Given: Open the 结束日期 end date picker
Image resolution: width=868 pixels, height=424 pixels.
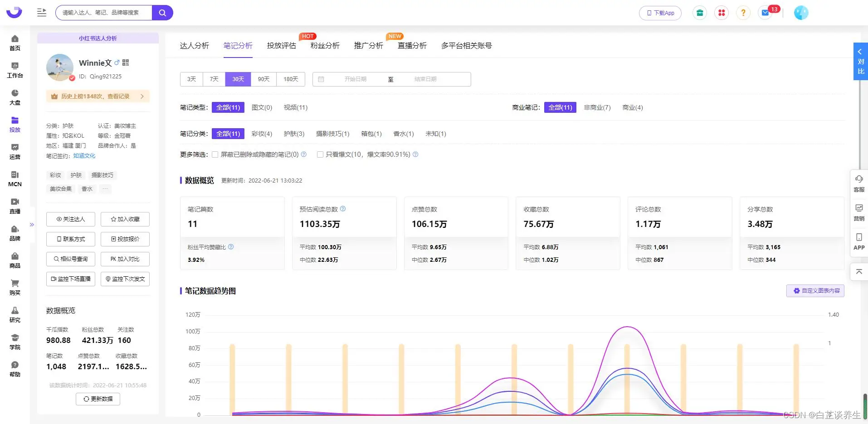Looking at the screenshot, I should [425, 79].
